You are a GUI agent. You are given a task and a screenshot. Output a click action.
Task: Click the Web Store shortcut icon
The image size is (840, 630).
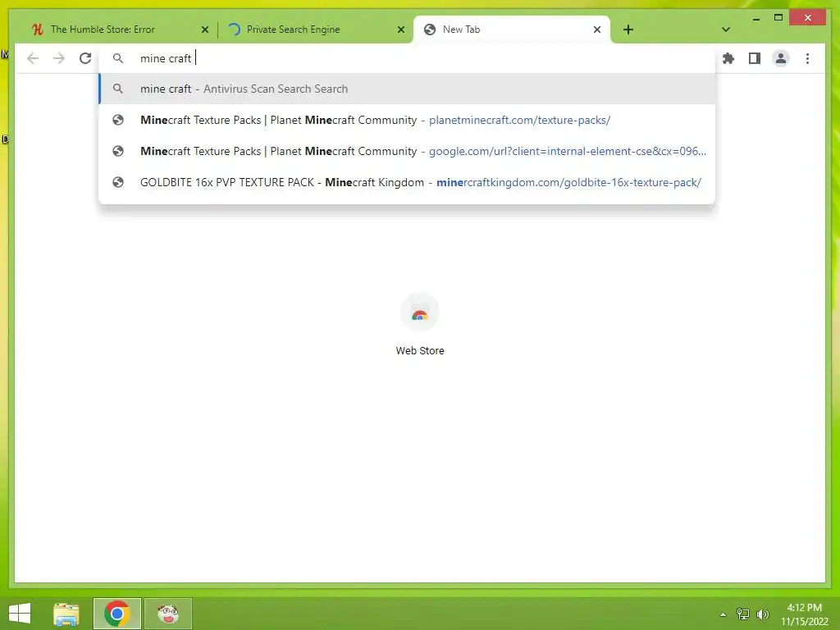click(x=419, y=313)
